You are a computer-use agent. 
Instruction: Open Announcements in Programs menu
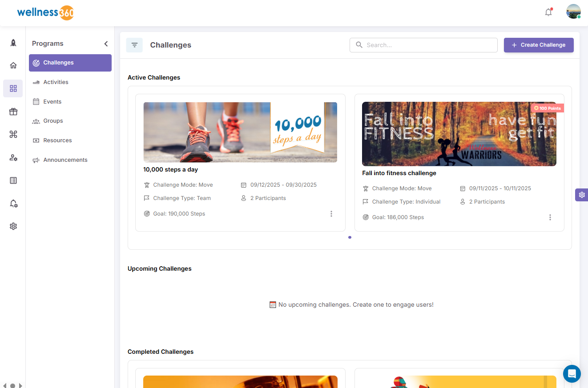[70, 160]
